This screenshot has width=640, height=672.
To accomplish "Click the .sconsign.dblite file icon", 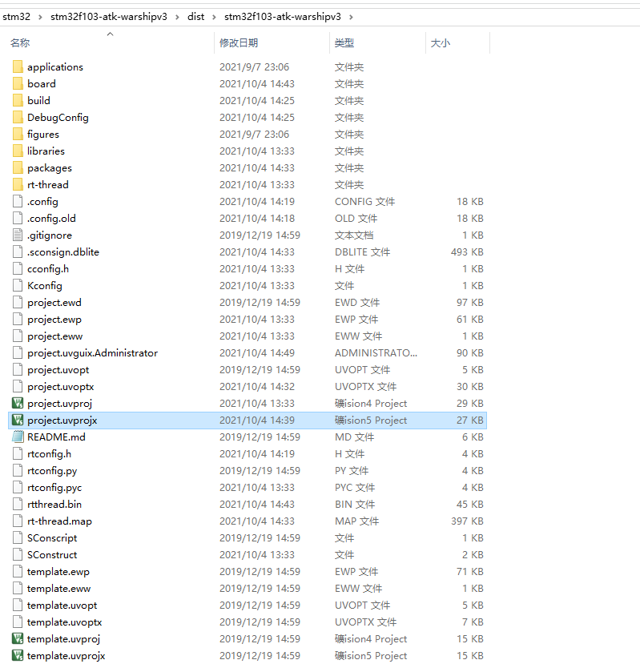I will click(18, 252).
